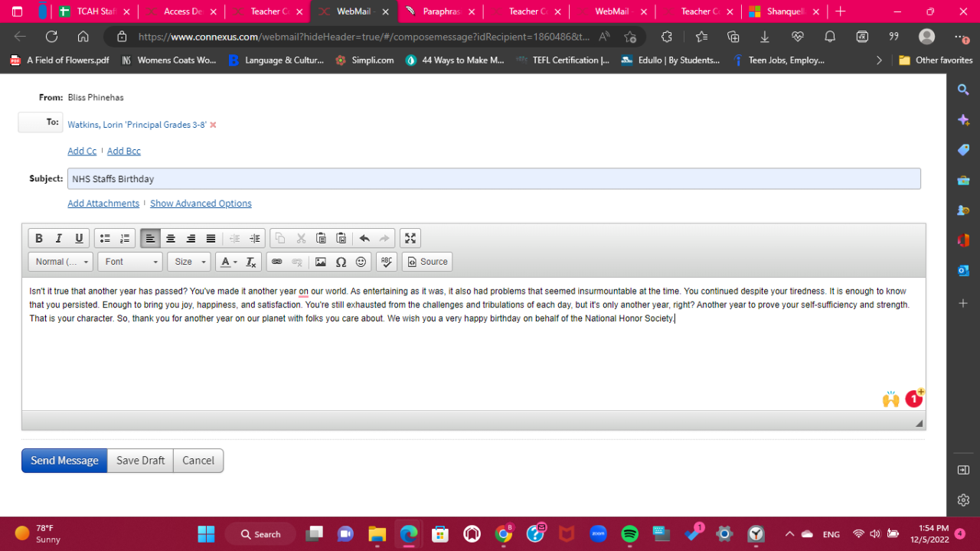Insert a special character
The width and height of the screenshot is (980, 551).
[x=341, y=262]
